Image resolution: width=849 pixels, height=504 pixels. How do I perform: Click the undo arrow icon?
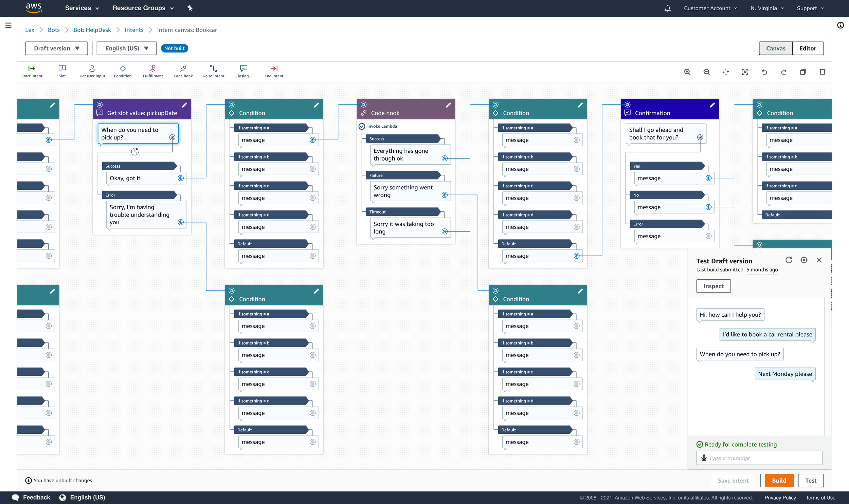click(764, 72)
